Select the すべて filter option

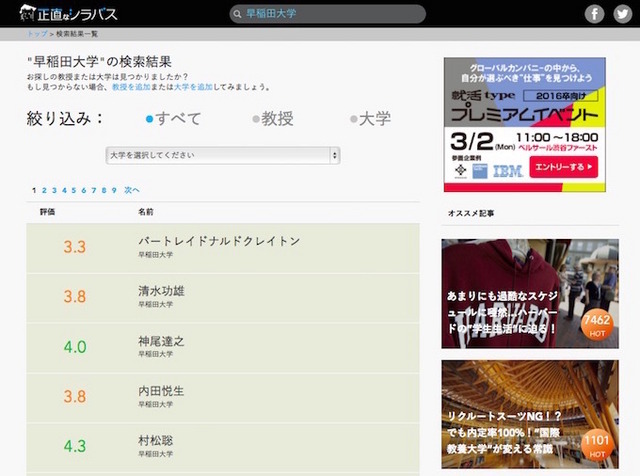[x=173, y=119]
